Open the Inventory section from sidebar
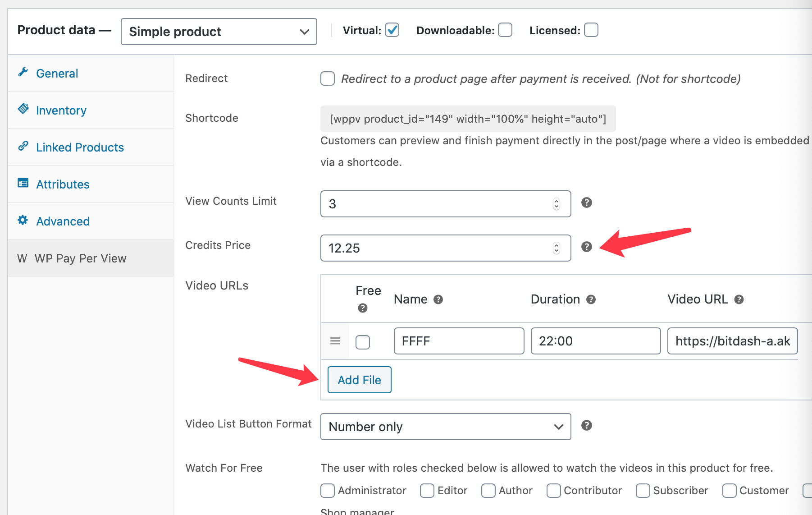 [61, 110]
